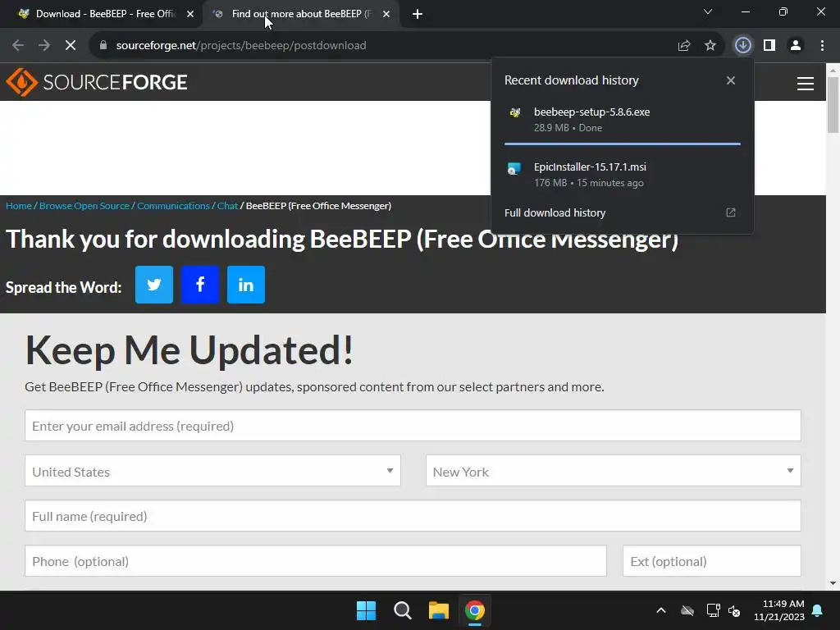Screen dimensions: 840x630
Task: Open EpicInstaller-15.17.1.msi download
Action: point(623,174)
